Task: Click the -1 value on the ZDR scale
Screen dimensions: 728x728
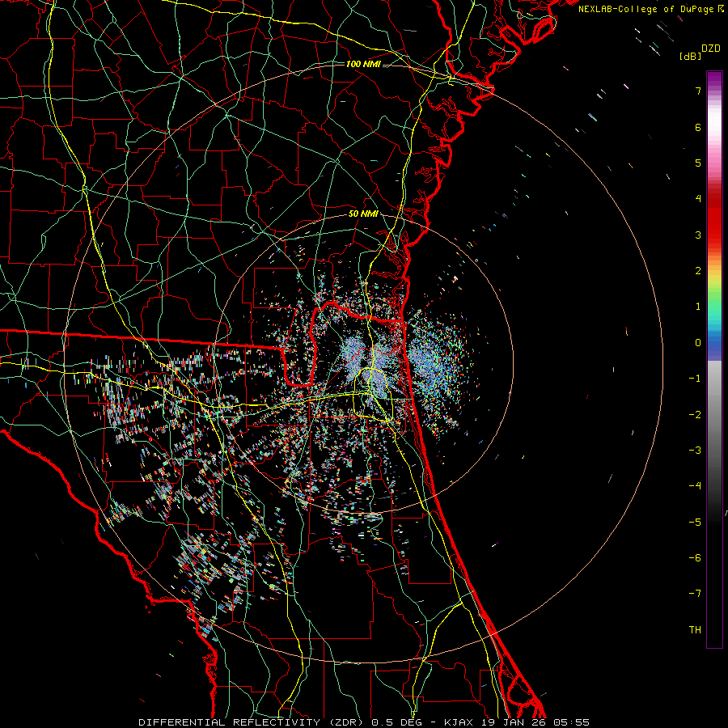Action: click(695, 379)
